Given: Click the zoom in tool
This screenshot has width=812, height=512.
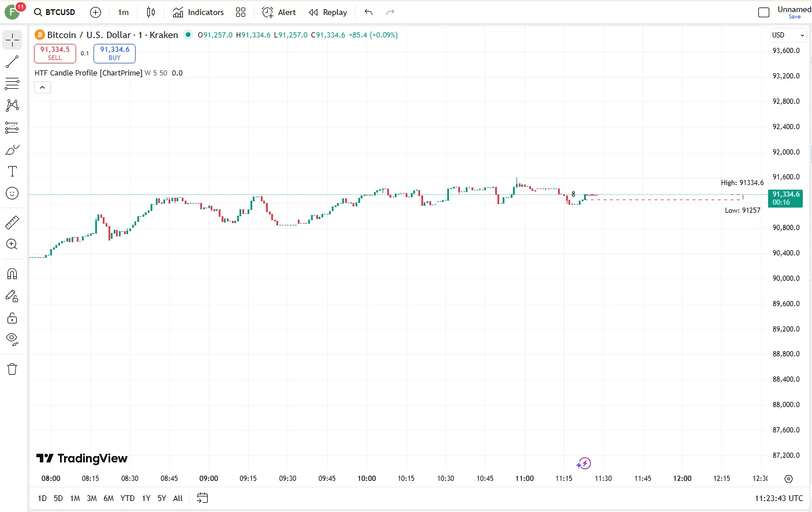Looking at the screenshot, I should click(x=12, y=244).
